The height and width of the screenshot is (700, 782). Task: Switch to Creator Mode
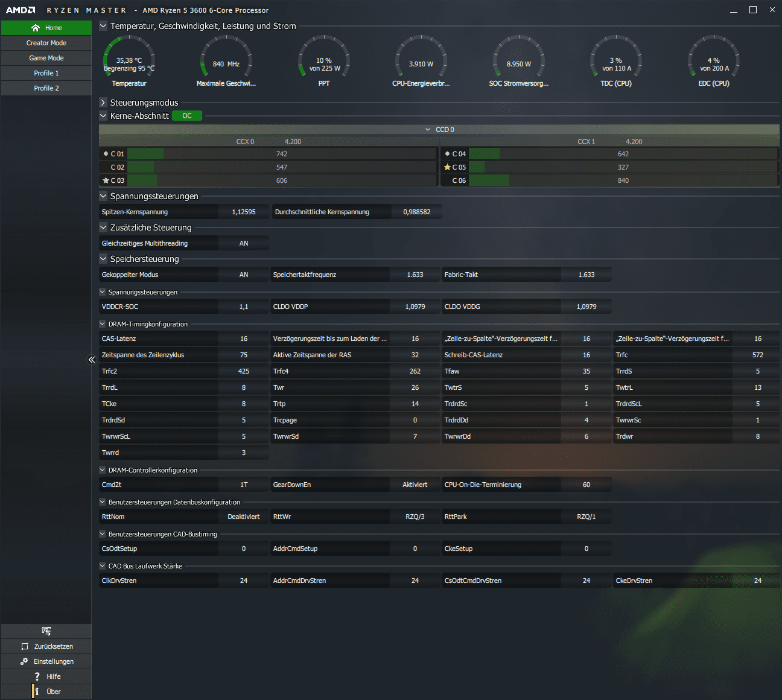(x=46, y=43)
